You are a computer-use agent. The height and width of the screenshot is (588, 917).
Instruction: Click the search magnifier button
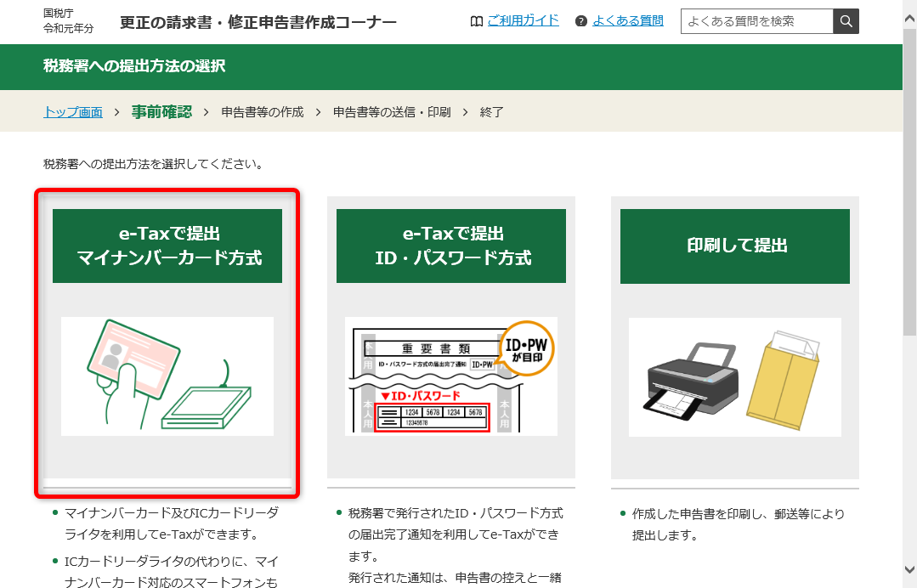[x=846, y=21]
